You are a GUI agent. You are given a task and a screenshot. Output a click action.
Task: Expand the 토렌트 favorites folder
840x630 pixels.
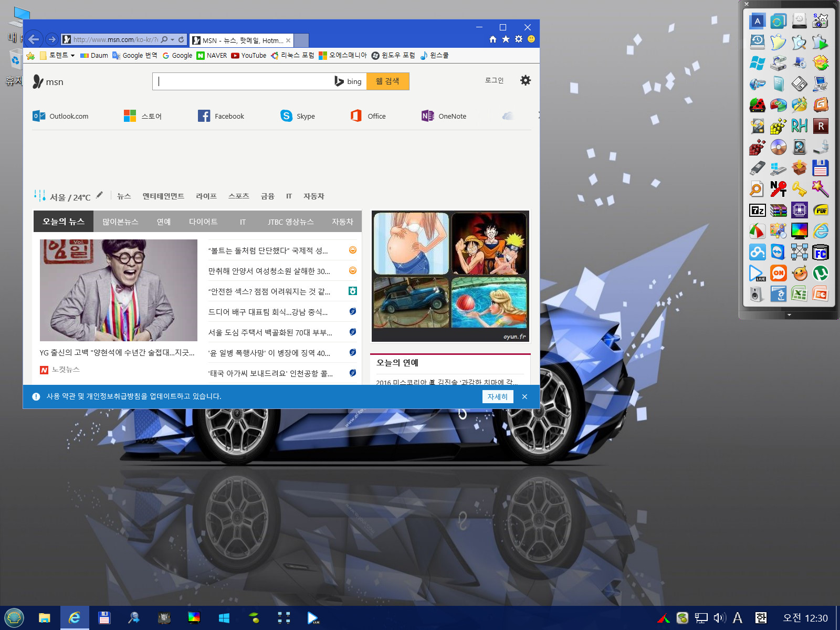pos(57,55)
